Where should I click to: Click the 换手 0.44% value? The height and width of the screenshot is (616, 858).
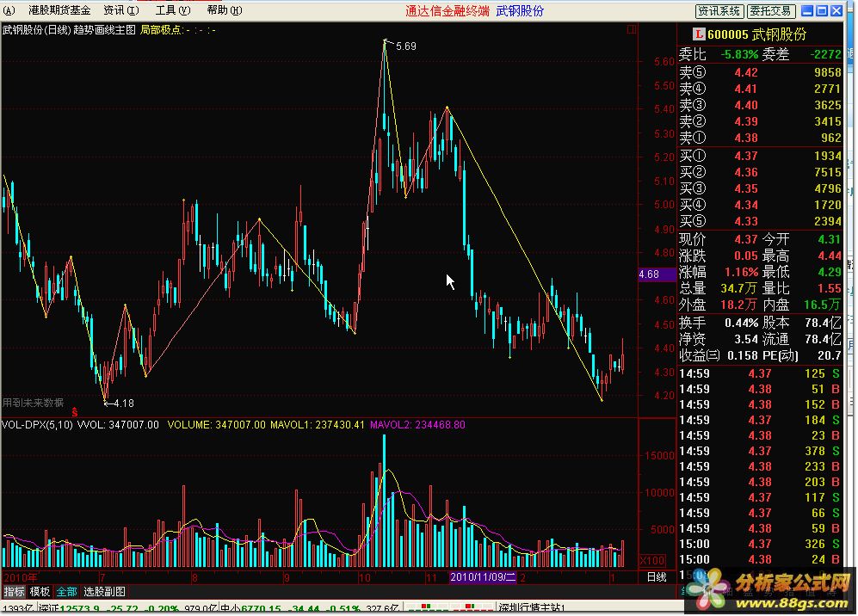pos(742,323)
